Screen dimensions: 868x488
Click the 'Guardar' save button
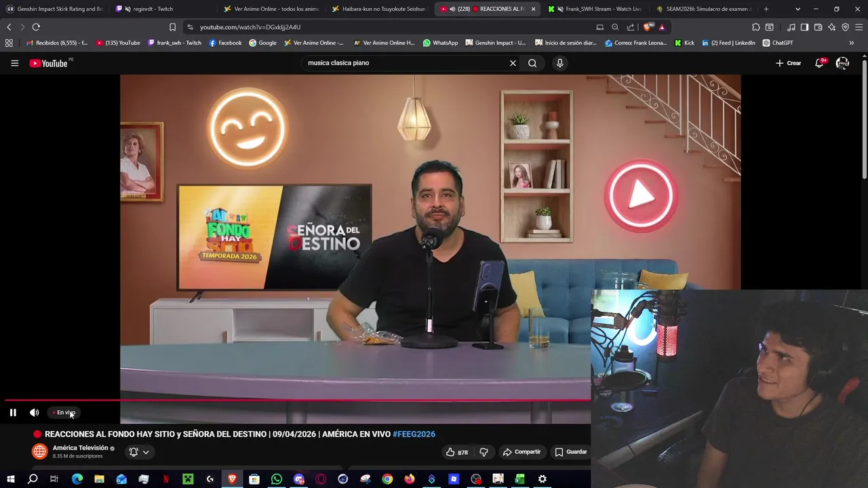click(571, 452)
